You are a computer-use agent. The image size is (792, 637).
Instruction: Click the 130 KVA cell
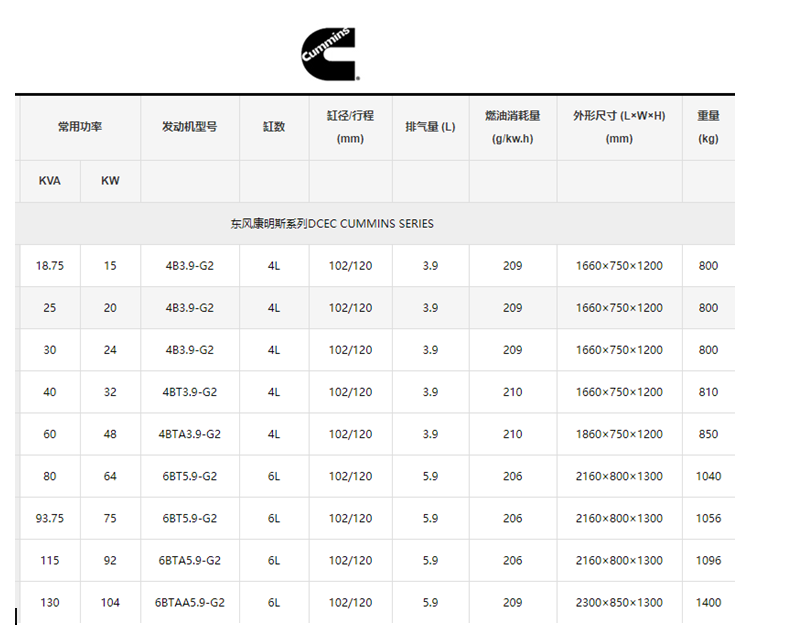[x=50, y=602]
